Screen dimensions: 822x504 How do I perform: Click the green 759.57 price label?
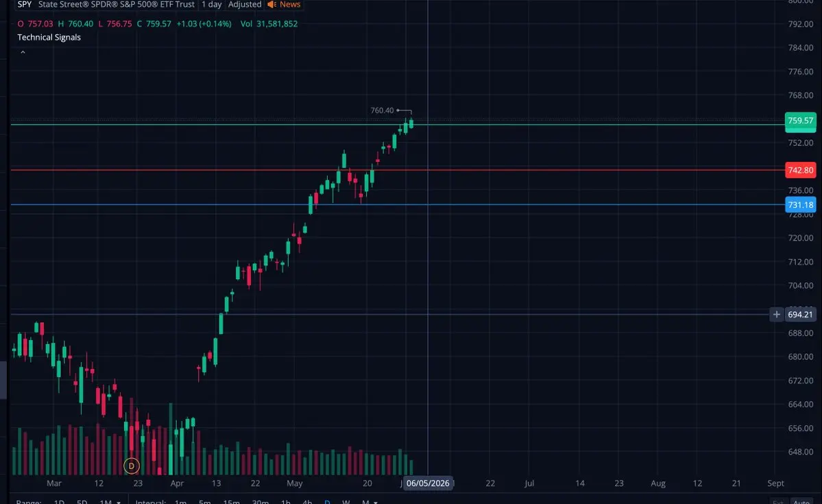click(800, 121)
